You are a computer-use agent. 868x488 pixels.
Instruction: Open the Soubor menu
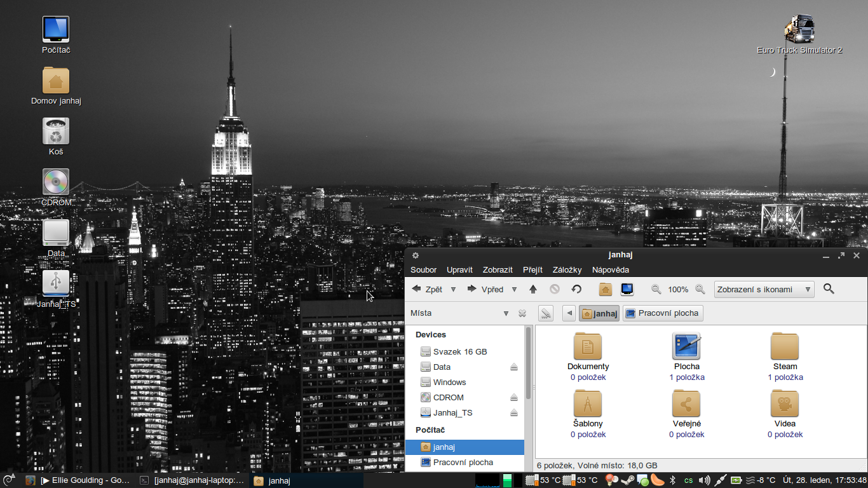coord(423,270)
